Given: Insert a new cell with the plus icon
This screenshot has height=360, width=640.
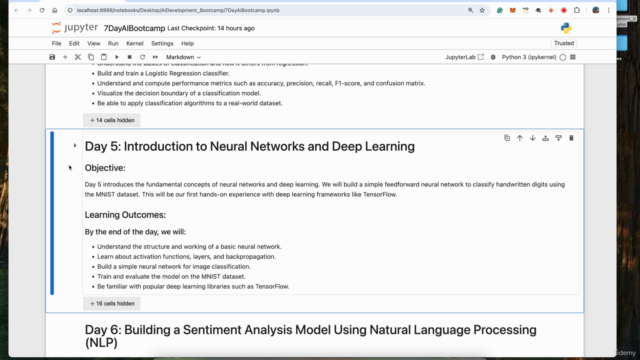Looking at the screenshot, I should (x=65, y=57).
